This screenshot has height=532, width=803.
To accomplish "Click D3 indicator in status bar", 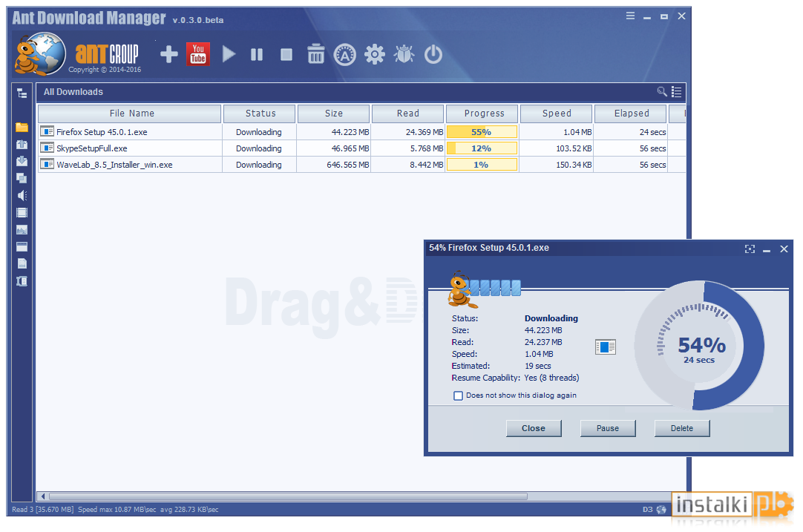I will point(647,510).
